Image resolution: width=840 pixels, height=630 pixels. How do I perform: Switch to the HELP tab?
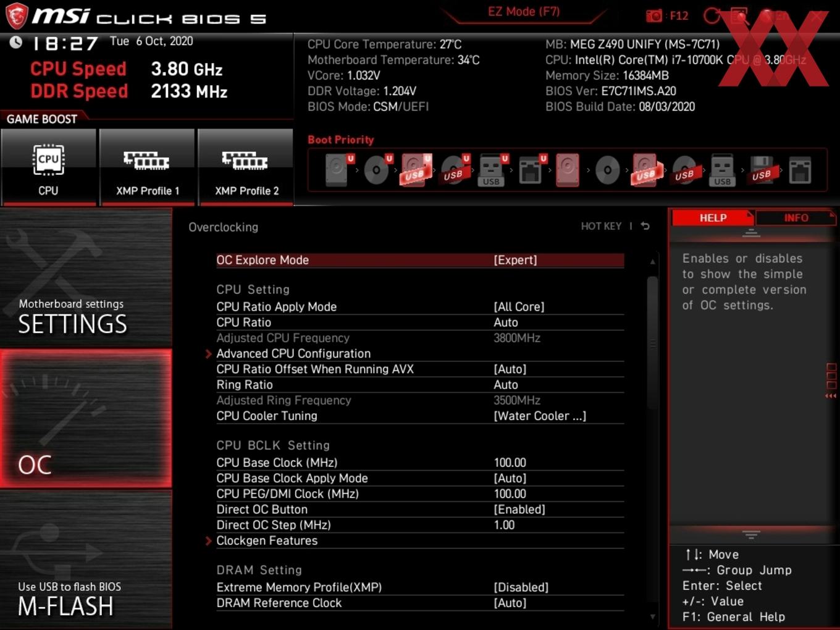click(x=713, y=218)
